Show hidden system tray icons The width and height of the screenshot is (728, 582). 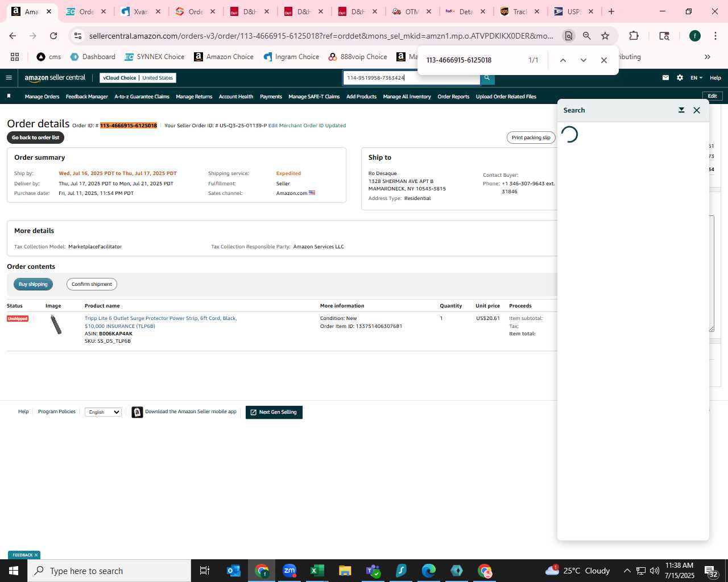point(627,571)
